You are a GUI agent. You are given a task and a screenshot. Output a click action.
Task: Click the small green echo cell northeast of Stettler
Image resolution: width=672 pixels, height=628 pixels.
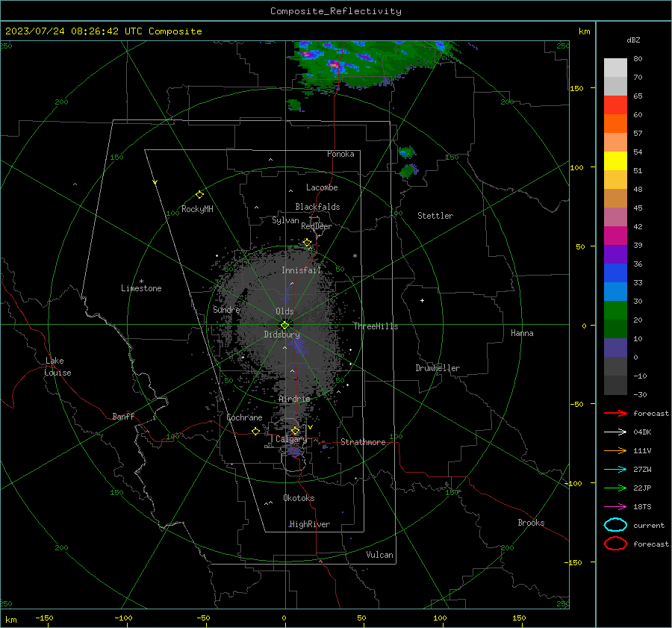[x=407, y=152]
